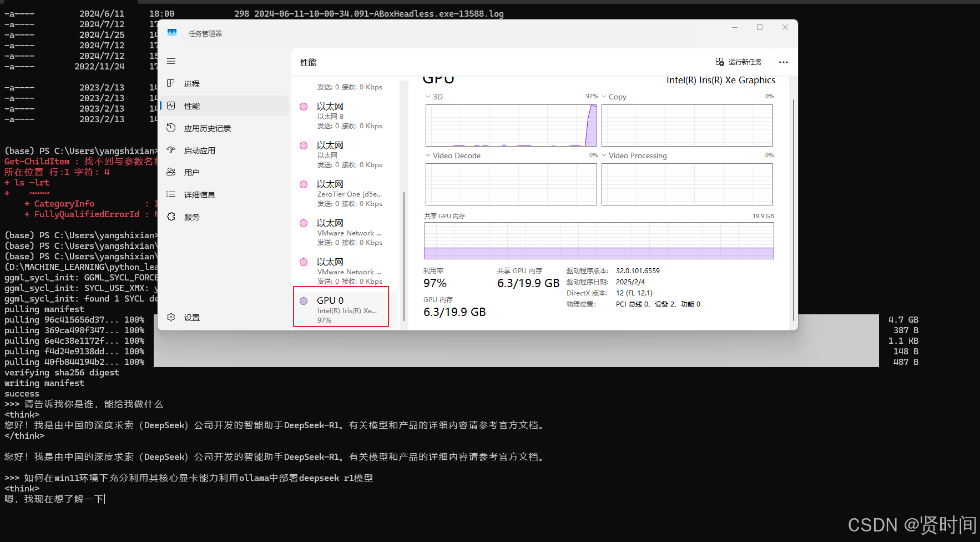Click the pink circle beside ZeroTier One adapter
The image size is (980, 542).
[304, 184]
